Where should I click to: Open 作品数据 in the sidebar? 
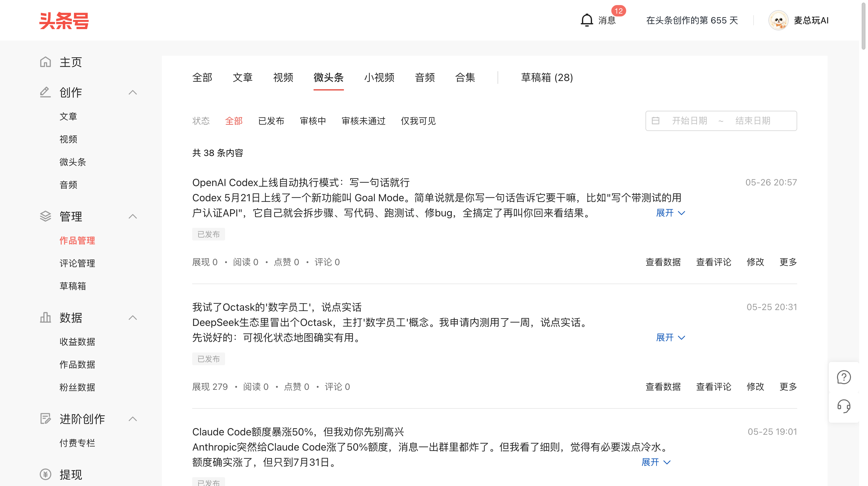[77, 364]
